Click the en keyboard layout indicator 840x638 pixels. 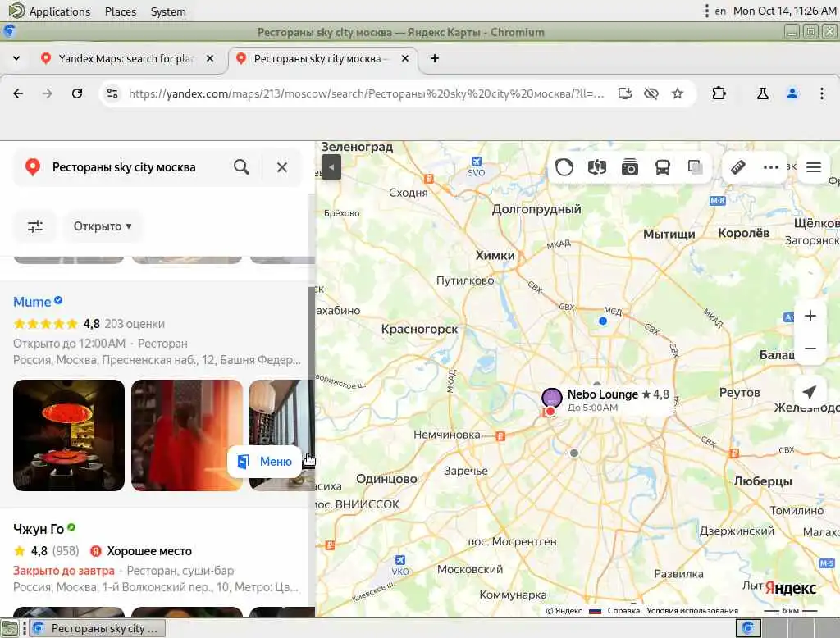[720, 11]
